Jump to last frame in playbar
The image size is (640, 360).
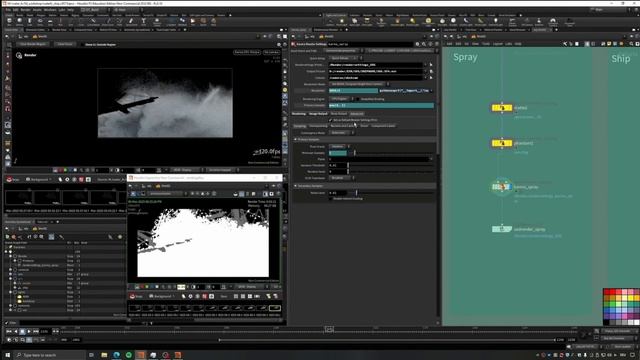pos(36,331)
